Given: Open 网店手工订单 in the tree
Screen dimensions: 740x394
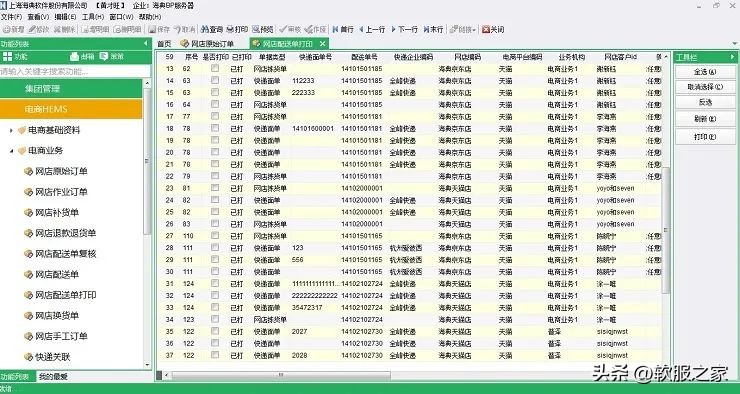Looking at the screenshot, I should click(61, 336).
